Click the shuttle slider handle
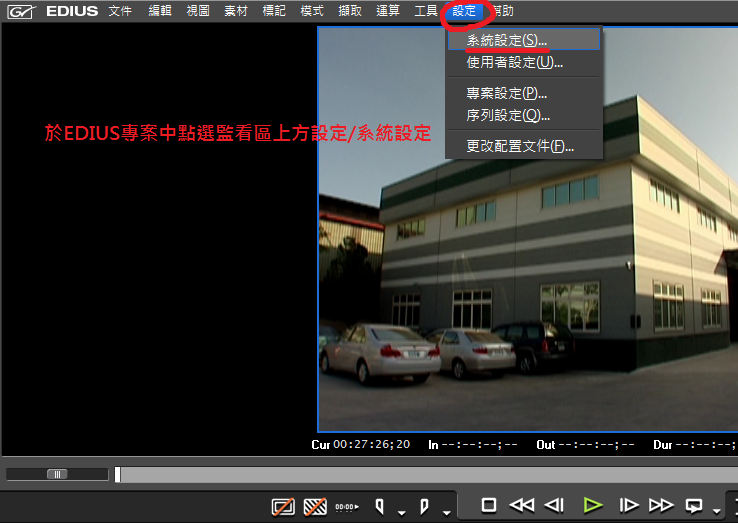 point(57,474)
